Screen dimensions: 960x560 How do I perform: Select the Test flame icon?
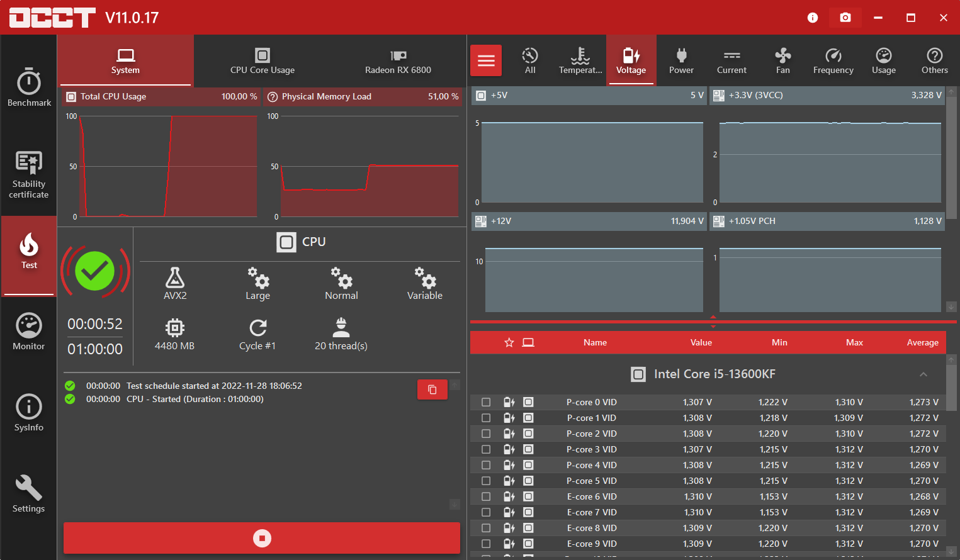(29, 245)
